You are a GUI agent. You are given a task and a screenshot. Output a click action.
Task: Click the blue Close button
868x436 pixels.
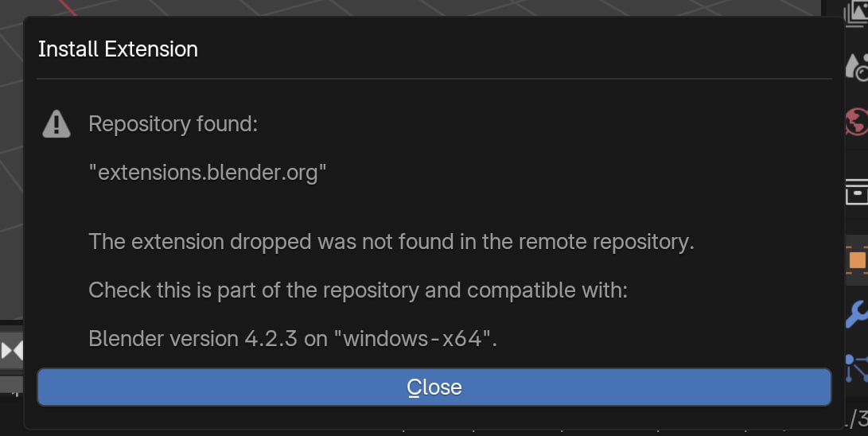[x=434, y=387]
